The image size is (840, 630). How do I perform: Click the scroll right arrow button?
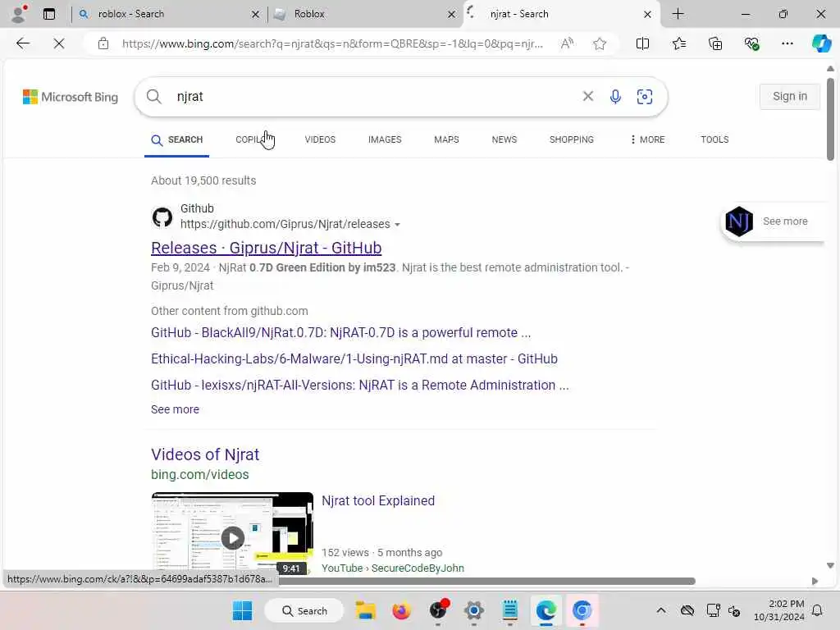tap(815, 582)
